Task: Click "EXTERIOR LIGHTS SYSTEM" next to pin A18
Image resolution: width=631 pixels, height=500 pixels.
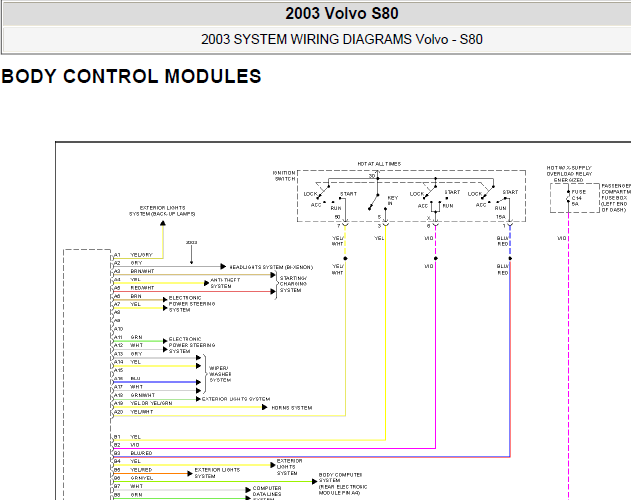Action: click(236, 399)
